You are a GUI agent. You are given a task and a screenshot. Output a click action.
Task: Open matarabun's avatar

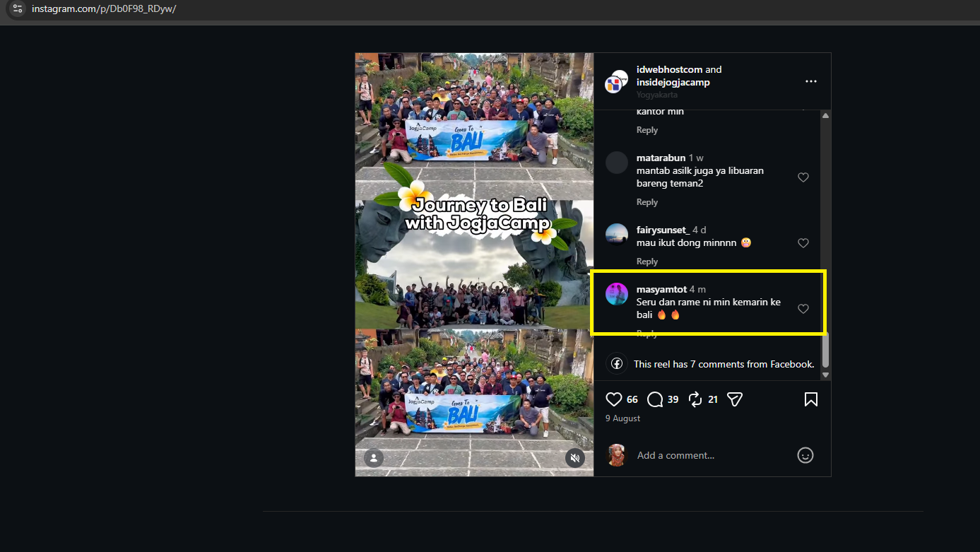pos(617,163)
